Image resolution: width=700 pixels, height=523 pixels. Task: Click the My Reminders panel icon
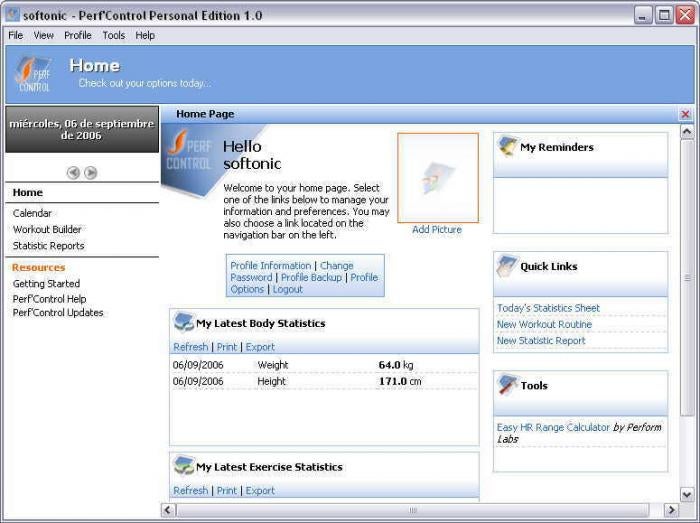pos(507,147)
